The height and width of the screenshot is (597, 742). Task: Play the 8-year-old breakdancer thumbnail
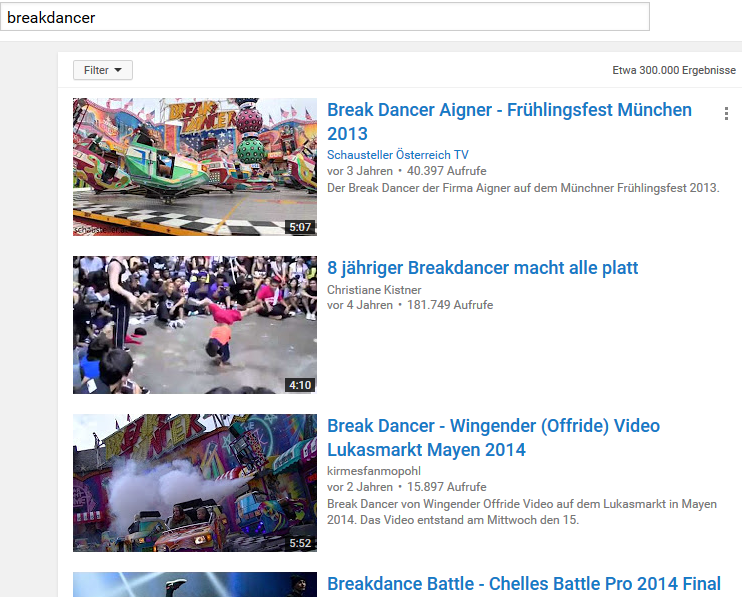point(194,324)
